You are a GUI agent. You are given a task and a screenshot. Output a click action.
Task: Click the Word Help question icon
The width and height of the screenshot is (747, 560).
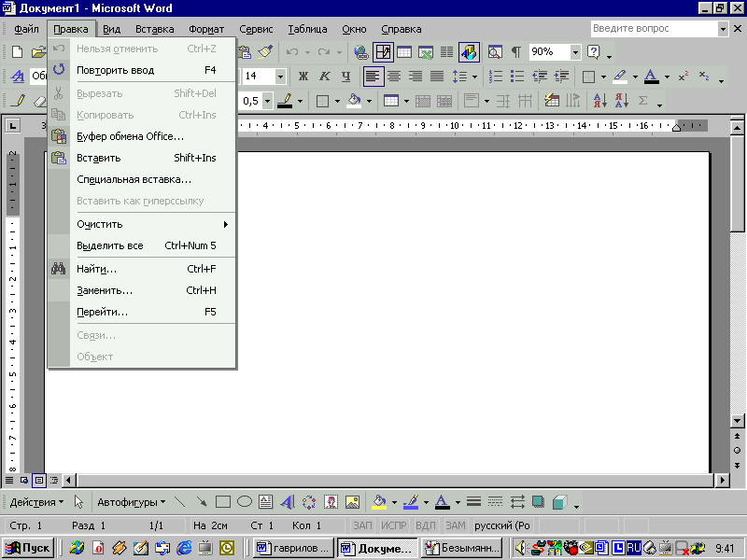point(594,52)
